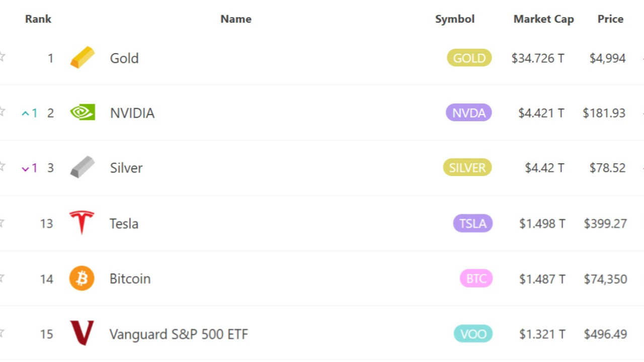Viewport: 644px width, 362px height.
Task: Click the Tesla logo icon
Action: (82, 222)
